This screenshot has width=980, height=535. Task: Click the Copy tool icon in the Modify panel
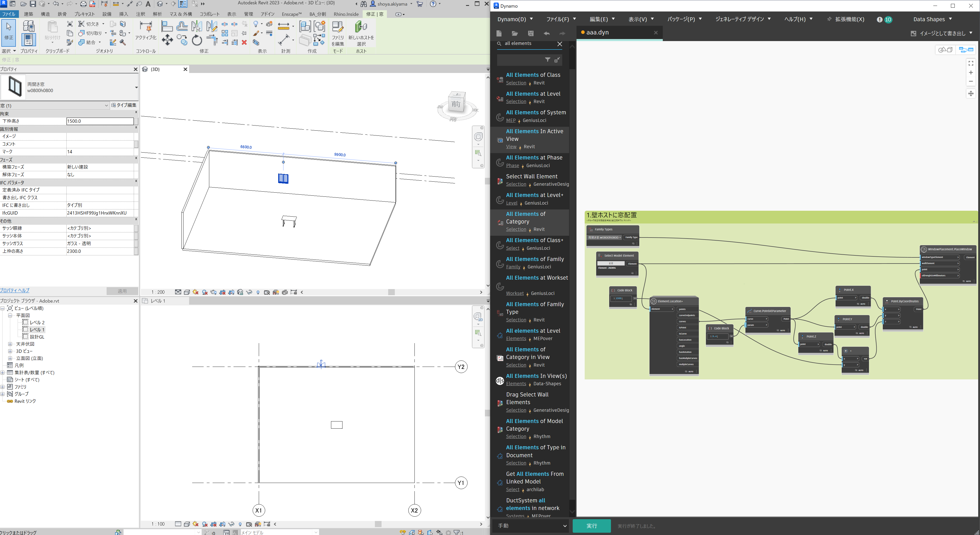[182, 40]
